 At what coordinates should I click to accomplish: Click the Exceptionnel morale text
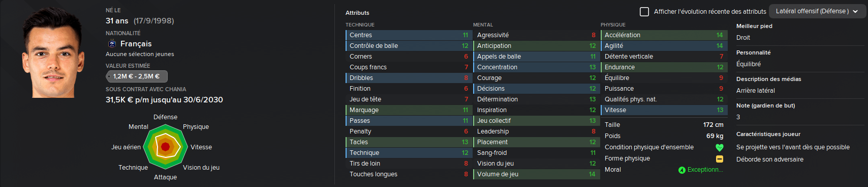[x=705, y=170]
